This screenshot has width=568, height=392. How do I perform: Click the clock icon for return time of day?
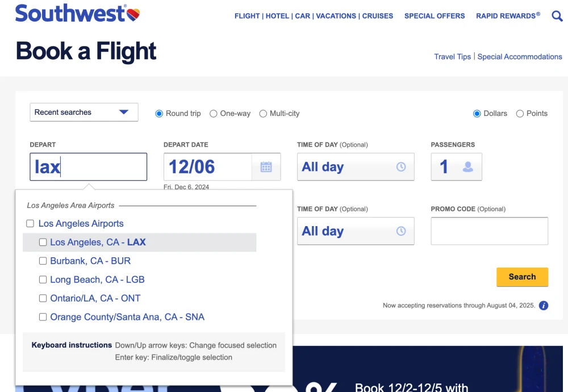[x=402, y=231]
